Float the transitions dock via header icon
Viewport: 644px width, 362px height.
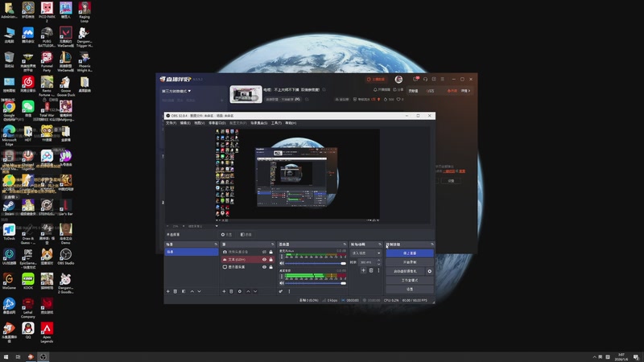pyautogui.click(x=379, y=245)
